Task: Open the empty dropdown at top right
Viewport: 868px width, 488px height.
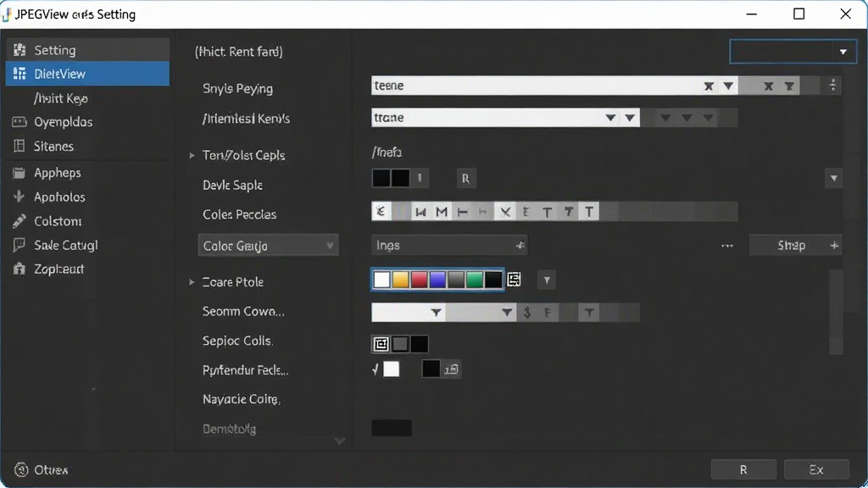Action: click(x=793, y=52)
